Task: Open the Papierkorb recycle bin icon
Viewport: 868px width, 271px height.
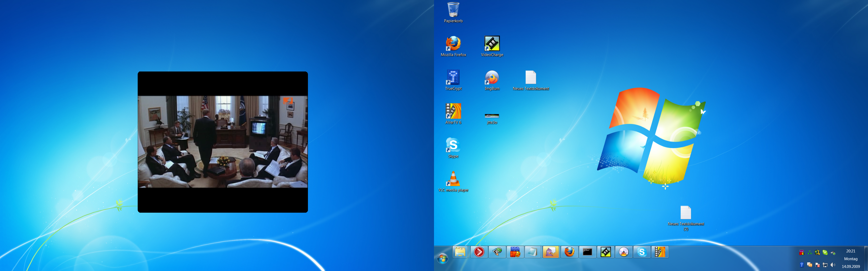Action: (x=453, y=10)
